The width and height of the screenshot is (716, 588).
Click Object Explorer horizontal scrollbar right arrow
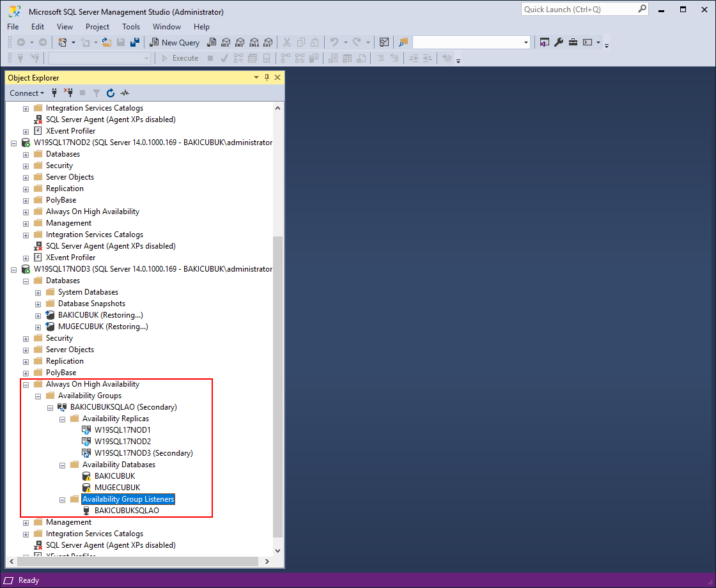[267, 562]
